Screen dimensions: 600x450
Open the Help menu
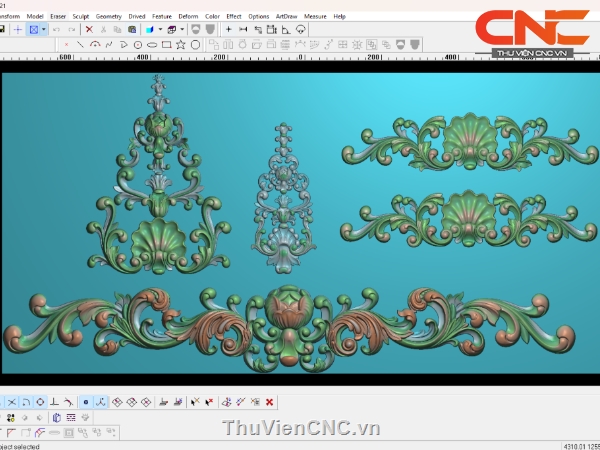340,16
